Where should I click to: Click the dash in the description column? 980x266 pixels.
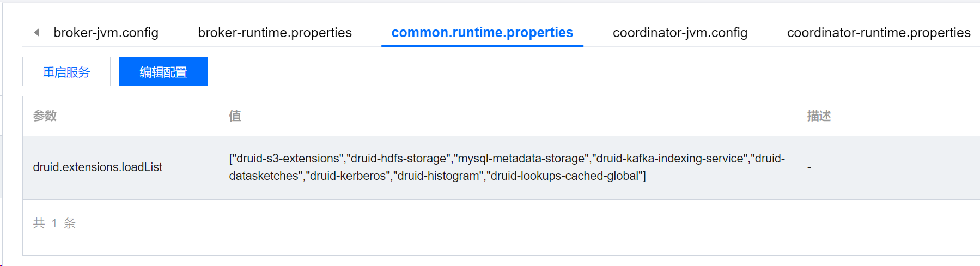point(809,168)
